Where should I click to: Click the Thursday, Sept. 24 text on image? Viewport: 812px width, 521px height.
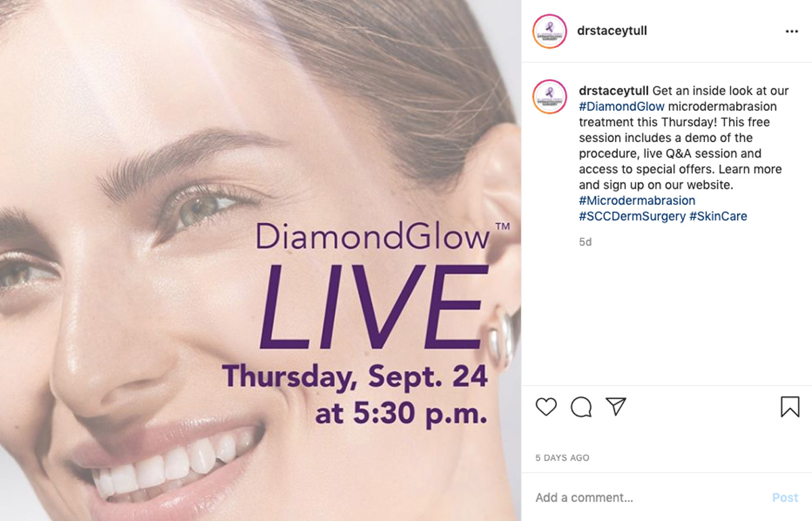point(355,376)
